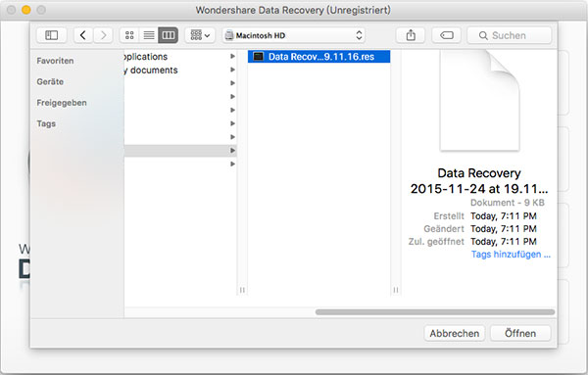Screen dimensions: 588x375
Task: Click the Öffnen button
Action: pyautogui.click(x=520, y=333)
